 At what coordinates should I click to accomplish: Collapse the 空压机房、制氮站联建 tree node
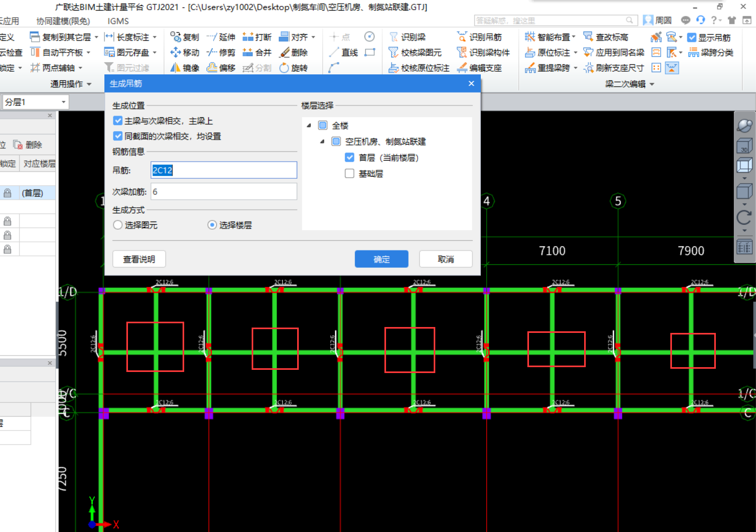click(322, 141)
